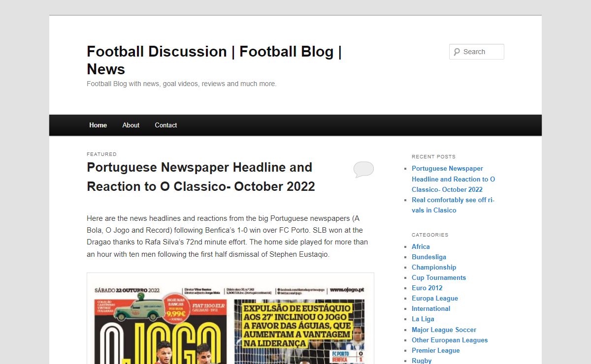Select the Africa category
This screenshot has width=591, height=364.
(421, 246)
